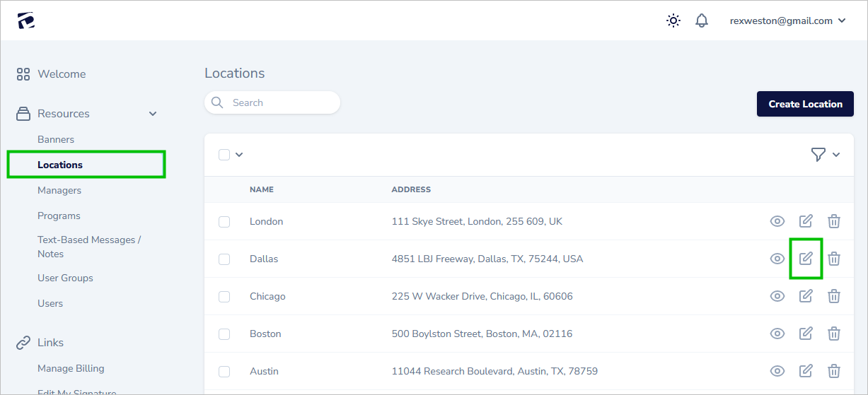
Task: Open the rexweston@gmail.com account menu
Action: click(787, 20)
